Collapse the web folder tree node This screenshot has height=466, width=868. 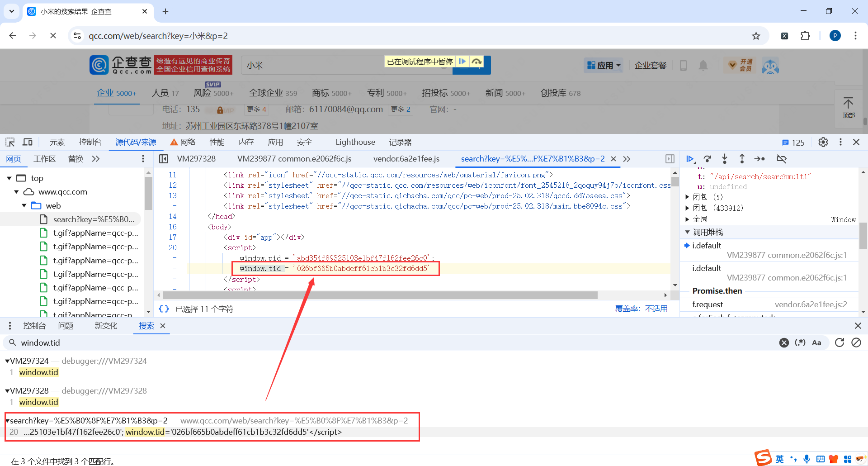click(24, 206)
